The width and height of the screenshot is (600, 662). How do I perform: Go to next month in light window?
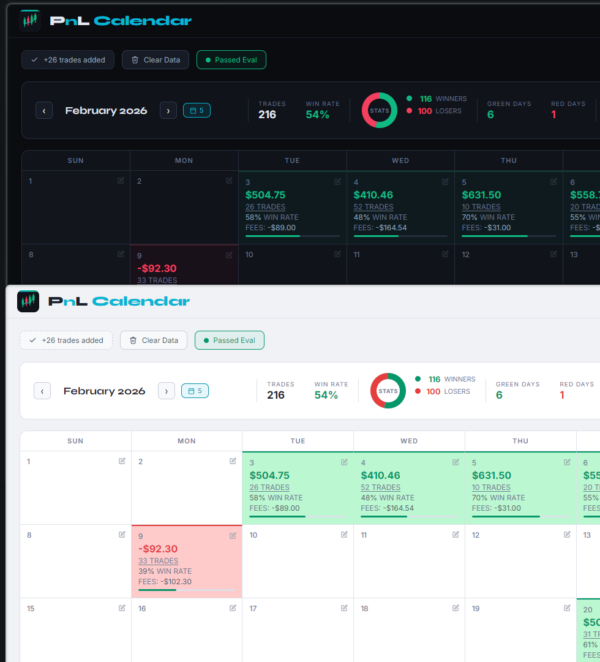(x=166, y=391)
